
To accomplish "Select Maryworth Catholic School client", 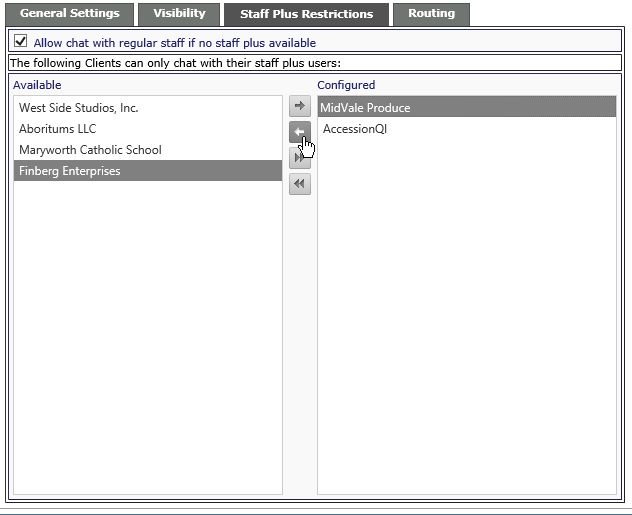I will (148, 150).
